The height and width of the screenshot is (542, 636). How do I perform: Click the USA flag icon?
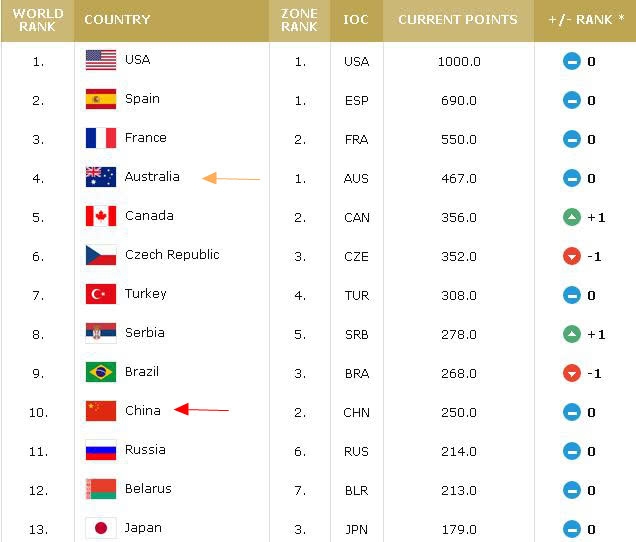click(x=101, y=60)
